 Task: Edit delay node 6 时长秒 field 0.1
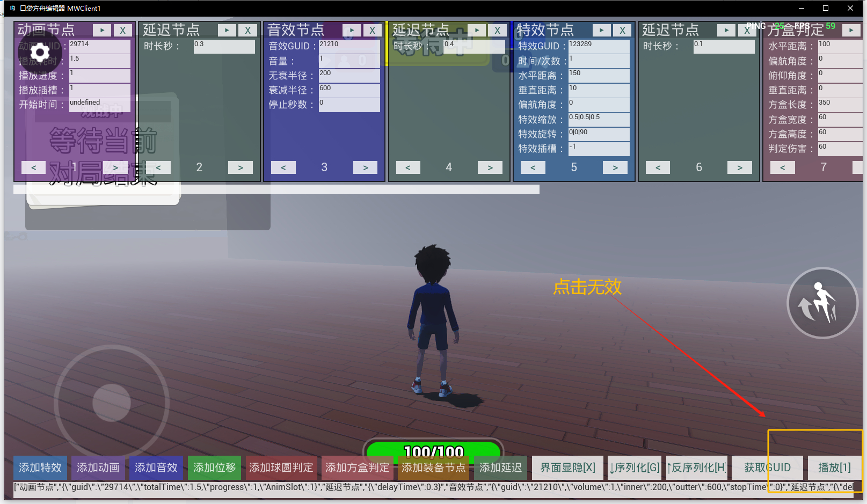pos(724,46)
